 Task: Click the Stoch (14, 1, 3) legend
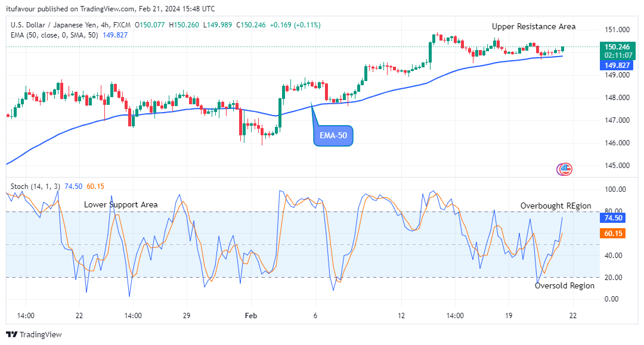pyautogui.click(x=35, y=187)
